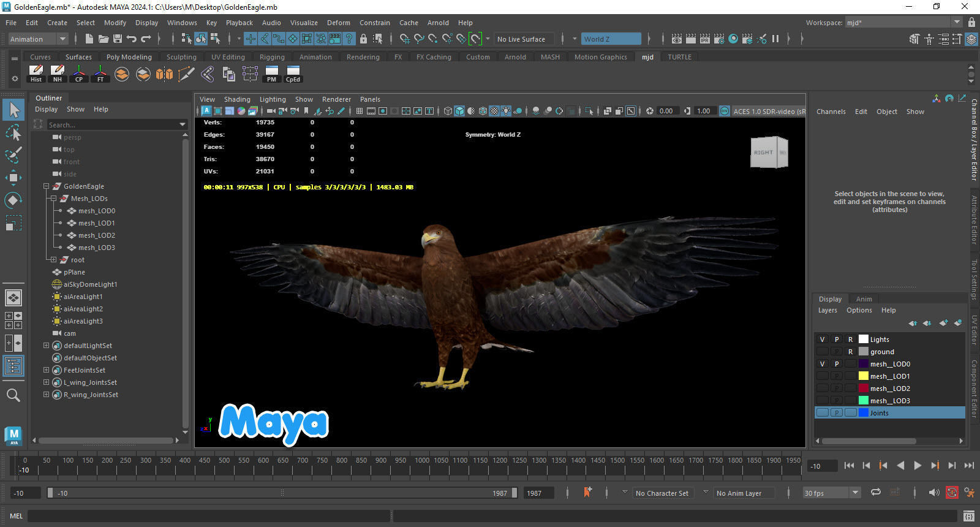
Task: Activate the Lasso selection tool
Action: [13, 132]
